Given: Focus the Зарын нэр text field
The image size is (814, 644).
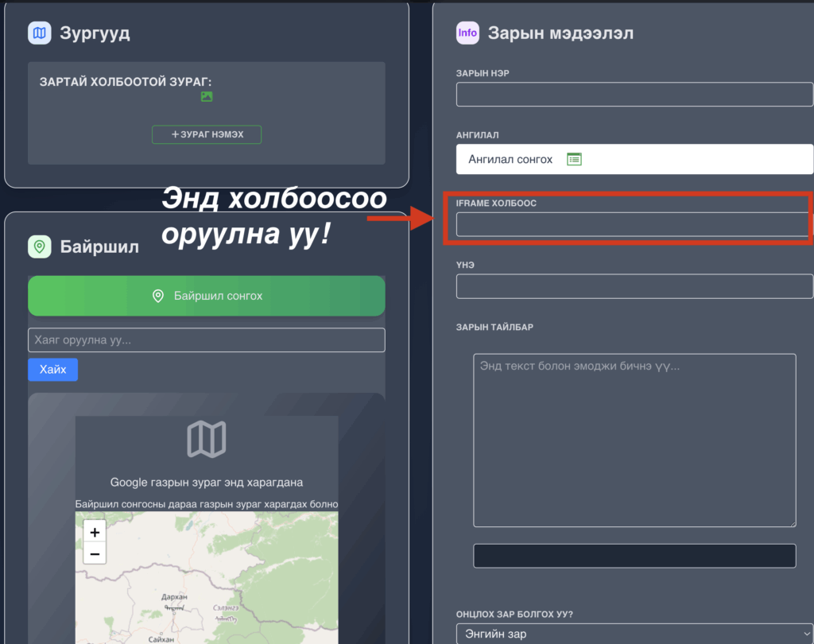Looking at the screenshot, I should tap(634, 94).
